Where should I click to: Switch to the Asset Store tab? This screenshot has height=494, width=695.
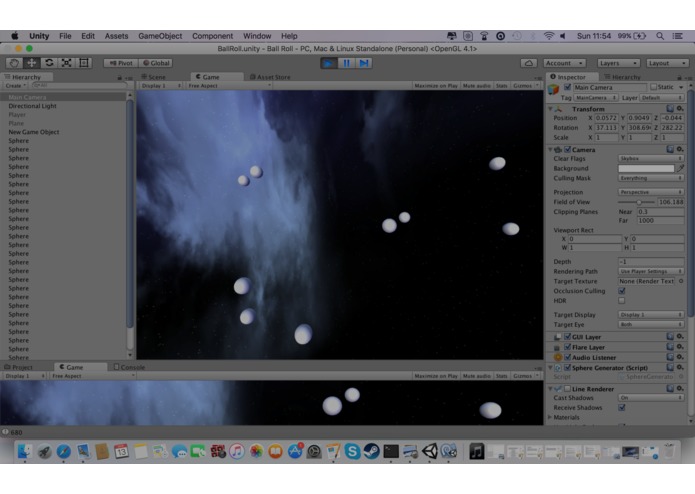pyautogui.click(x=270, y=77)
